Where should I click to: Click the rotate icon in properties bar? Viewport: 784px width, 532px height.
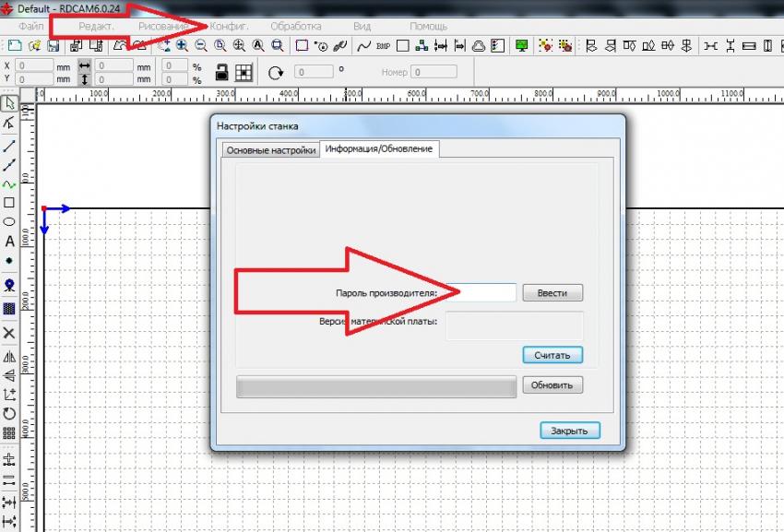pos(275,72)
